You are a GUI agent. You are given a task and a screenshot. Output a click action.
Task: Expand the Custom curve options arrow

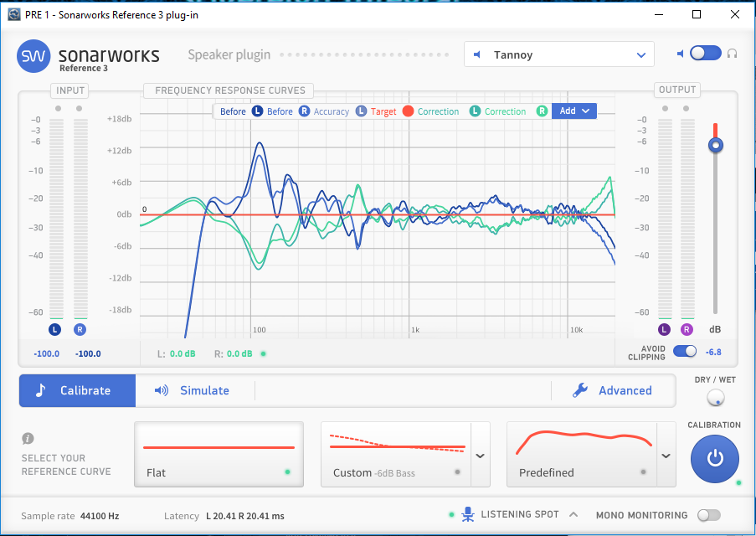pyautogui.click(x=481, y=455)
